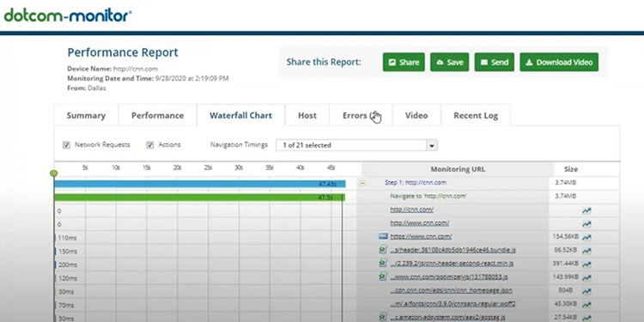The image size is (644, 322).
Task: Switch to the Performance tab
Action: [x=158, y=115]
